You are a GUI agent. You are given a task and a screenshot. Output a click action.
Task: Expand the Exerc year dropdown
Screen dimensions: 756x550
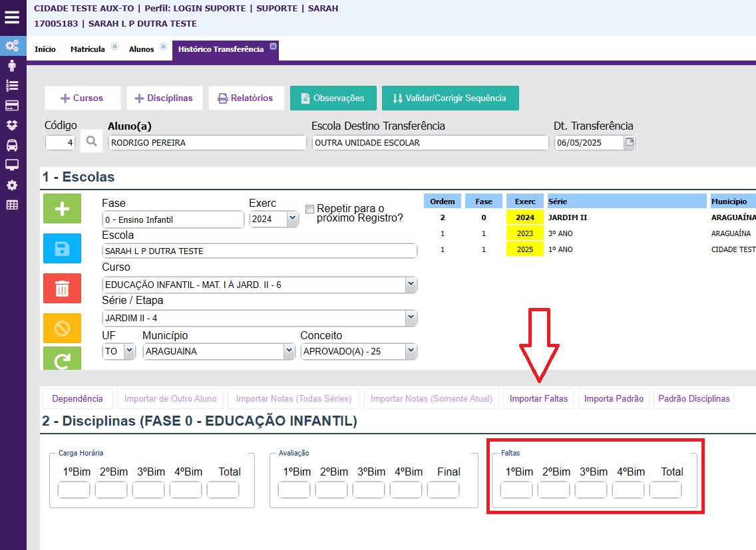[x=291, y=219]
